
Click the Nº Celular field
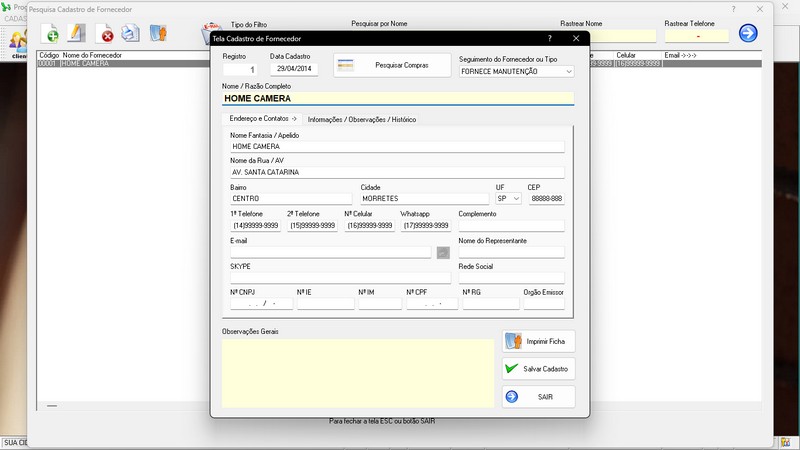(369, 226)
